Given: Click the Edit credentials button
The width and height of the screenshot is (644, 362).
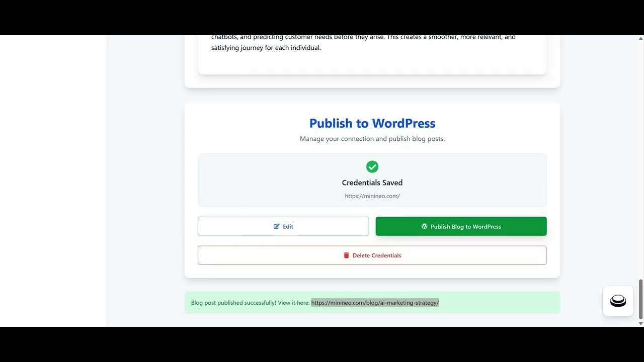Looking at the screenshot, I should coord(283,226).
